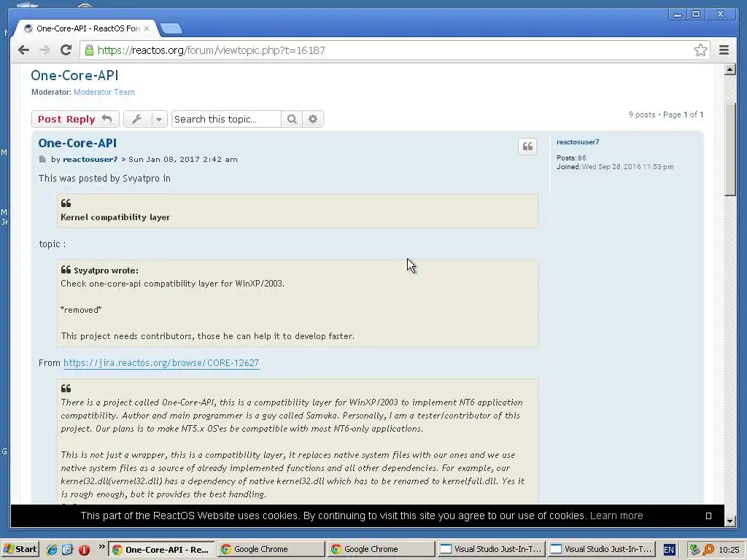Image resolution: width=747 pixels, height=560 pixels.
Task: Open the One-Core-API post title link
Action: coord(77,143)
